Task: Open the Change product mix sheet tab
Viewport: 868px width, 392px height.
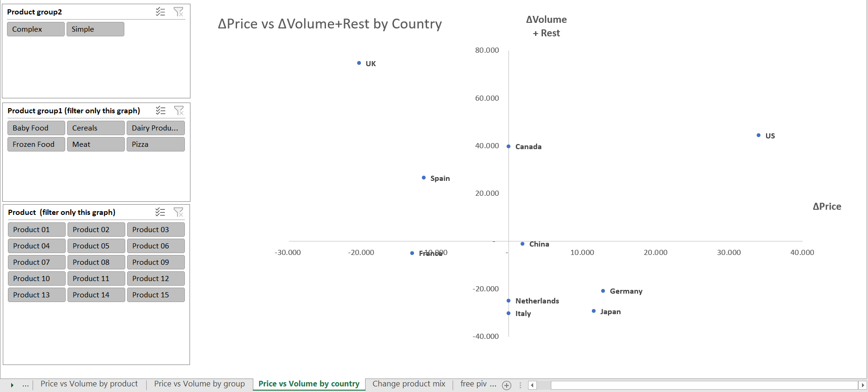Action: tap(409, 384)
